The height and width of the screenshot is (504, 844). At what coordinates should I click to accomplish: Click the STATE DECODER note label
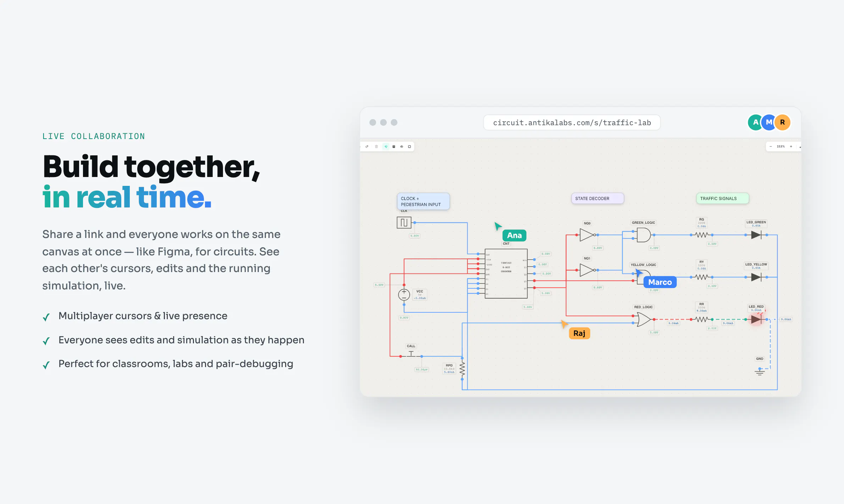tap(598, 198)
